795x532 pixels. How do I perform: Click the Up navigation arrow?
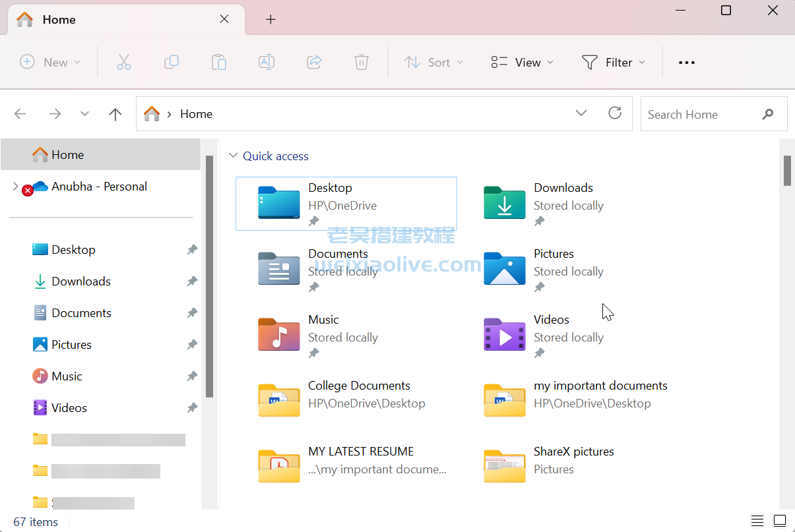coord(115,114)
